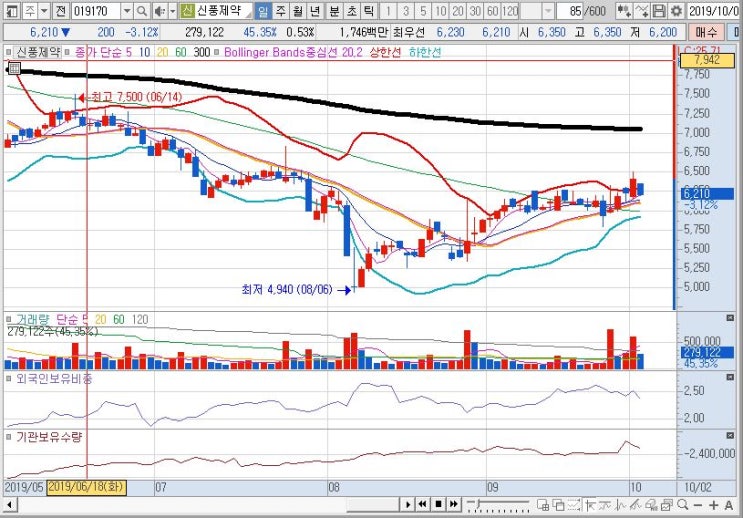Open the interval dropdown after 120 button
The width and height of the screenshot is (743, 518).
pyautogui.click(x=548, y=10)
